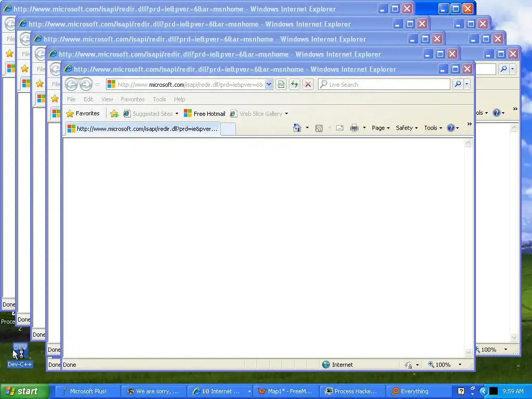The image size is (532, 399).
Task: Select the Dev-C++ desktop icon
Action: coord(20,355)
